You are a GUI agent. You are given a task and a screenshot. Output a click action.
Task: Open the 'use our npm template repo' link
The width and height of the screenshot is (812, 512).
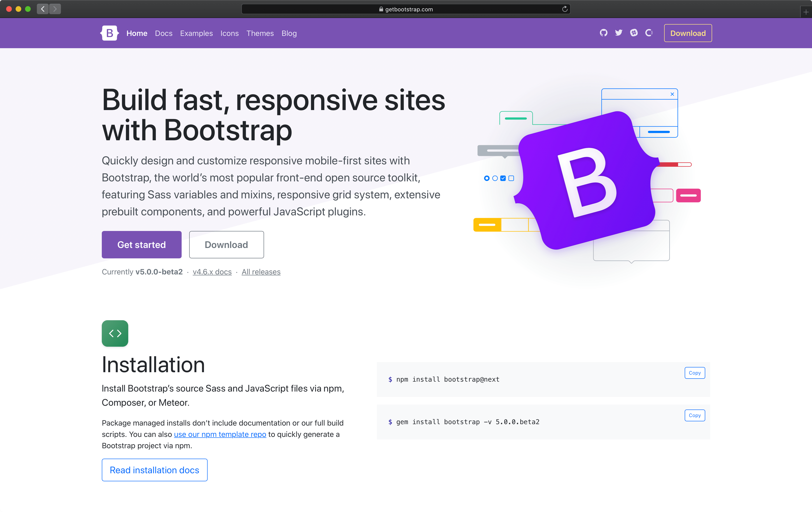tap(219, 434)
